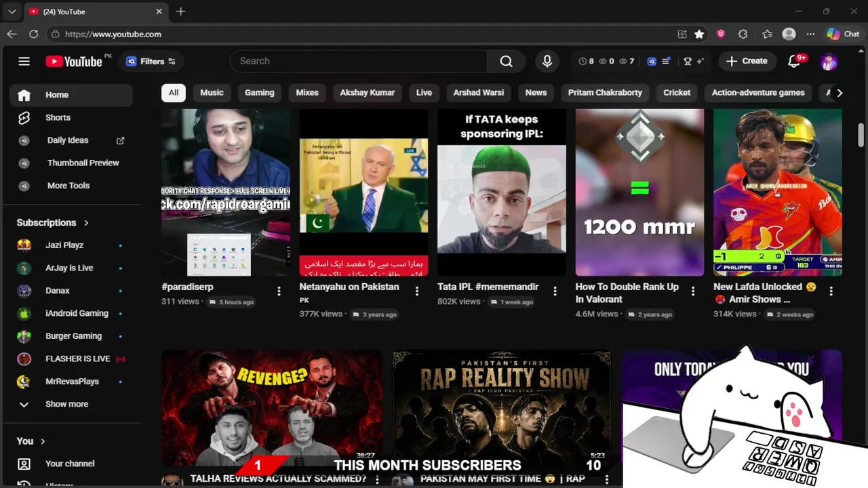868x488 pixels.
Task: Close the YouTube browser tab
Action: tap(159, 12)
